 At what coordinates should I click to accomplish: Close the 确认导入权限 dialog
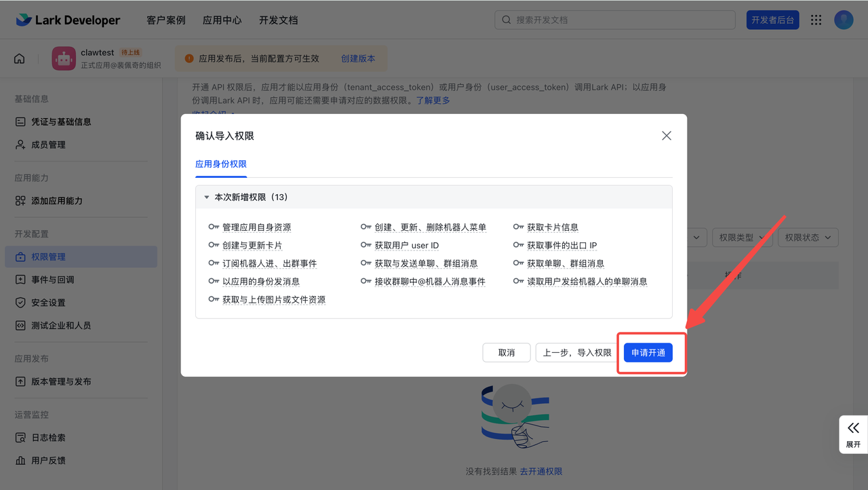click(667, 136)
